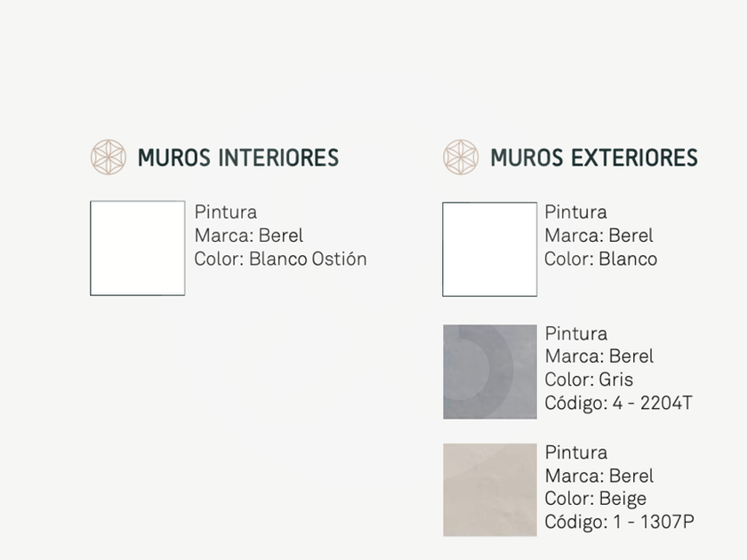This screenshot has height=560, width=747.
Task: Click the "Color: Gris" text
Action: pos(589,380)
